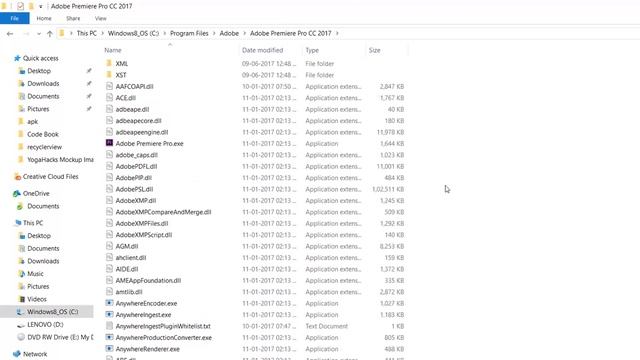This screenshot has height=360, width=640.
Task: Open Pictures under Quick access
Action: tap(38, 109)
